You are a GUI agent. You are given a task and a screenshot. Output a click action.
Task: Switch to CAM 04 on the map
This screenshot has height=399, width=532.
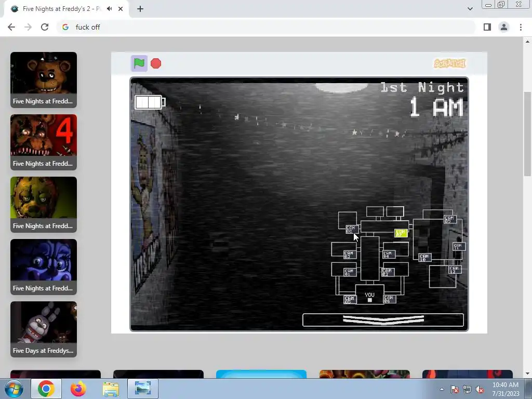(x=389, y=255)
